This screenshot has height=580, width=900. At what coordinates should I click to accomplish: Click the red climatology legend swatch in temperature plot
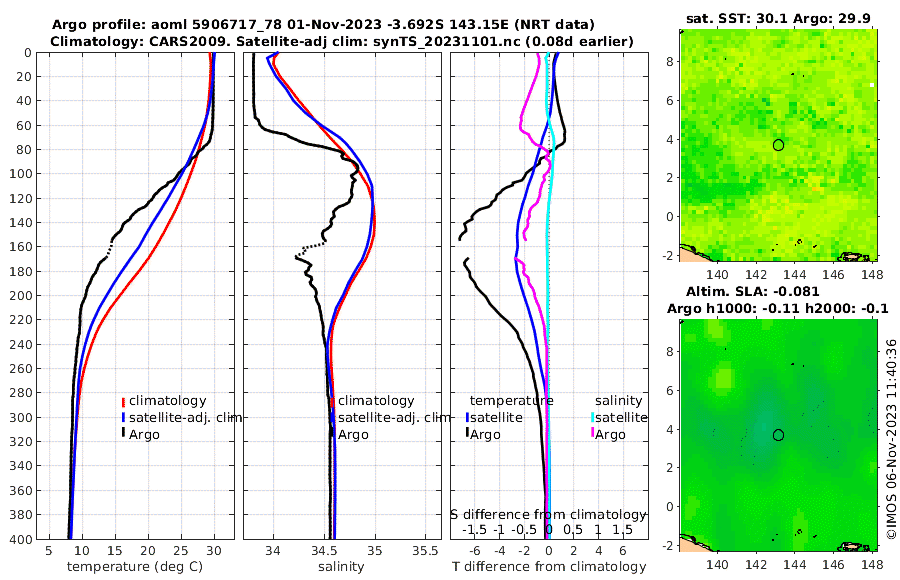click(123, 402)
